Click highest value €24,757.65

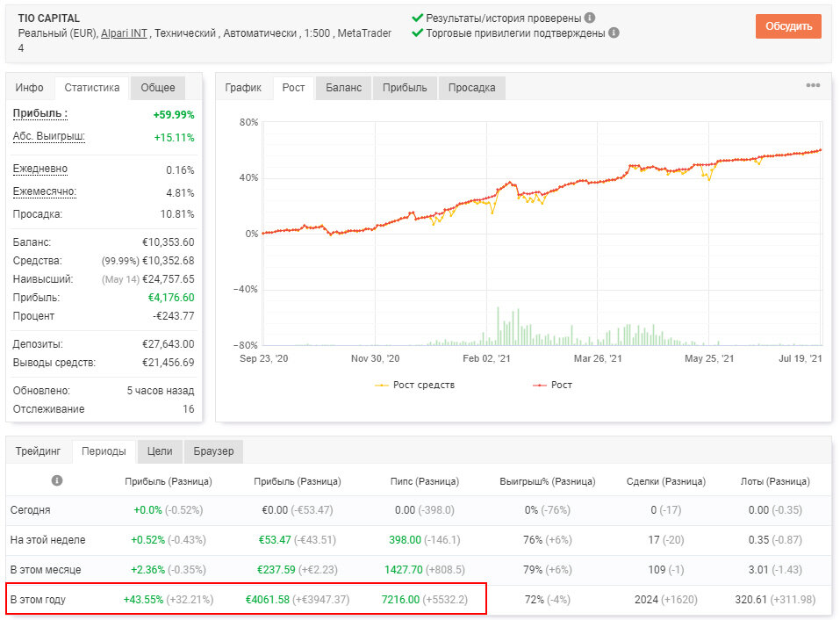tap(169, 279)
